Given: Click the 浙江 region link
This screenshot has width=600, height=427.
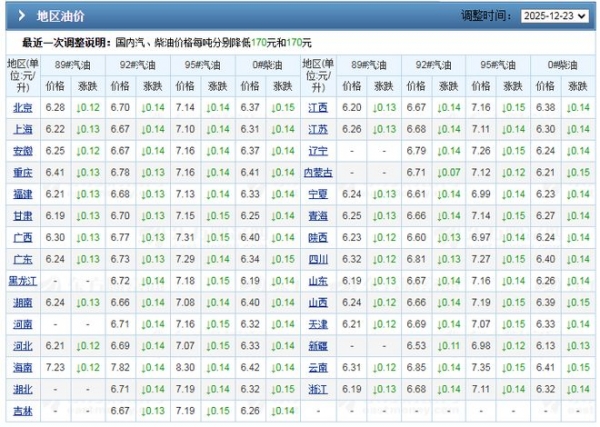Looking at the screenshot, I should (x=318, y=389).
